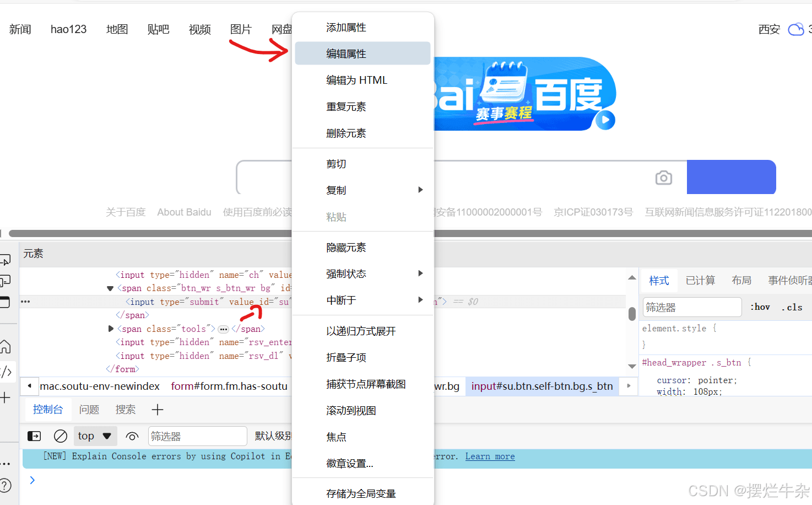812x505 pixels.
Task: Expand the span class tools node
Action: pos(111,329)
